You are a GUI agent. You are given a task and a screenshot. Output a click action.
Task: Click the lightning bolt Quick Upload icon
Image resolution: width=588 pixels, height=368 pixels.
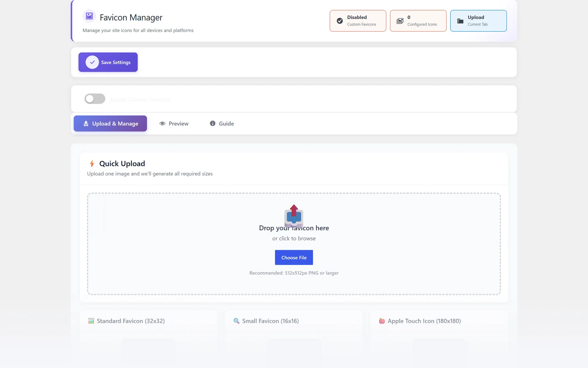pyautogui.click(x=92, y=164)
